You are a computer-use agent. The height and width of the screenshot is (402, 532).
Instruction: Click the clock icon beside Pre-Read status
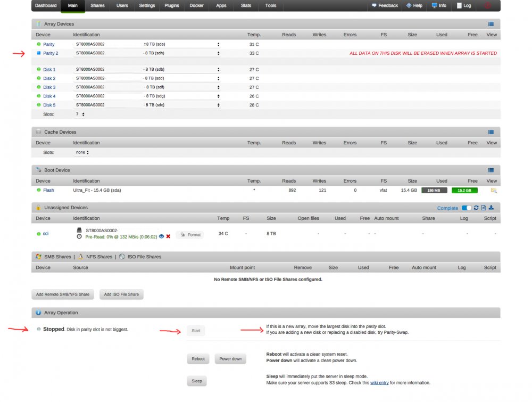79,236
